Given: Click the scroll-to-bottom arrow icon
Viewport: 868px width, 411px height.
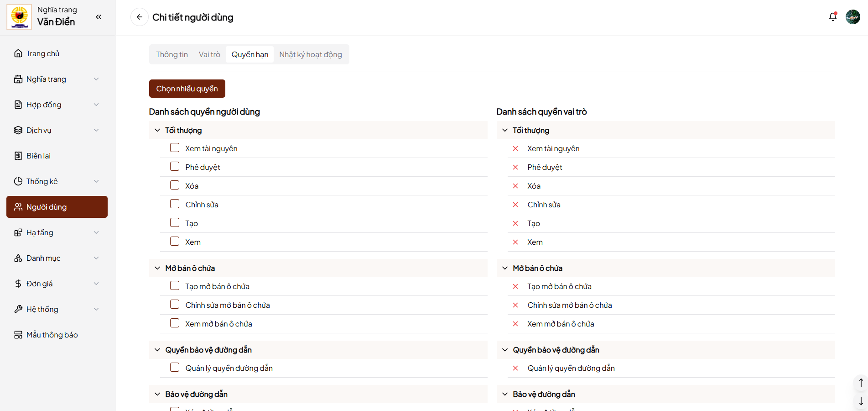Looking at the screenshot, I should pos(861,401).
